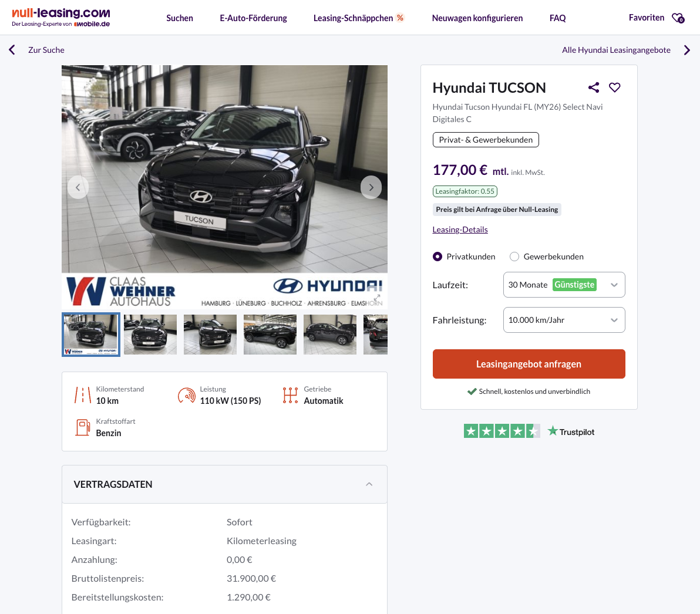The image size is (700, 614).
Task: Open the Laufzeit 30 Monate dropdown
Action: point(564,285)
